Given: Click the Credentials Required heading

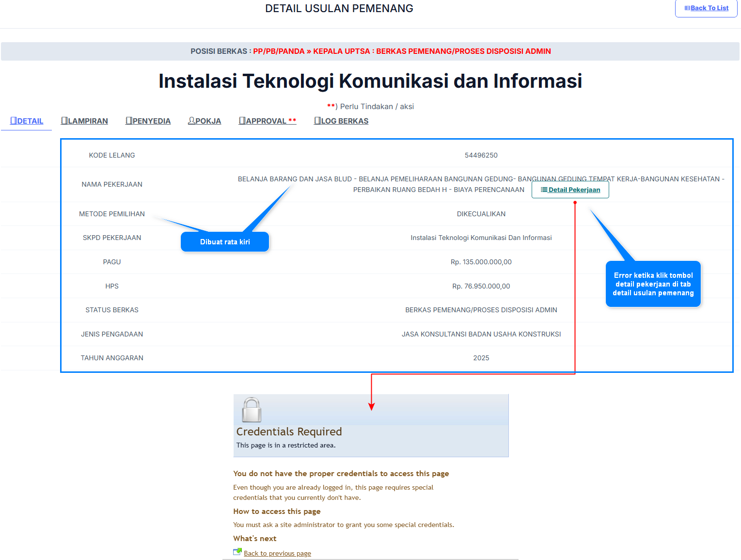Looking at the screenshot, I should pos(289,432).
